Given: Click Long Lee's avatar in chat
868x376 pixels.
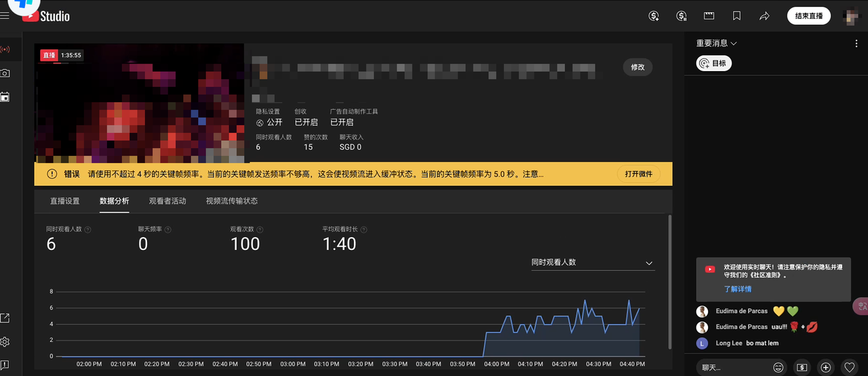Looking at the screenshot, I should 703,343.
